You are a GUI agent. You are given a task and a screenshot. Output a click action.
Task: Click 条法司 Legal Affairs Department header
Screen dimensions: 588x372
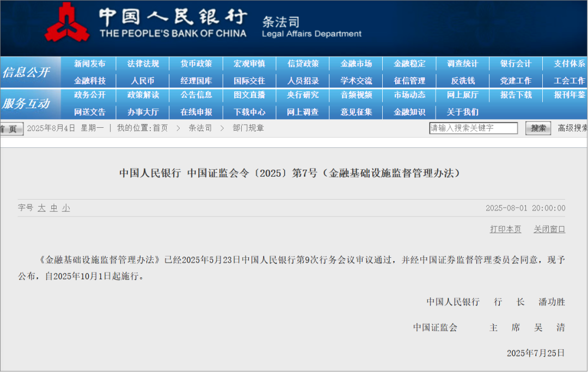(311, 27)
